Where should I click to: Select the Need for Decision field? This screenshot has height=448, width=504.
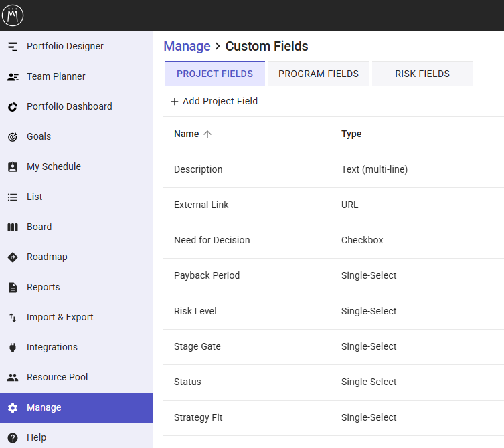(x=333, y=241)
